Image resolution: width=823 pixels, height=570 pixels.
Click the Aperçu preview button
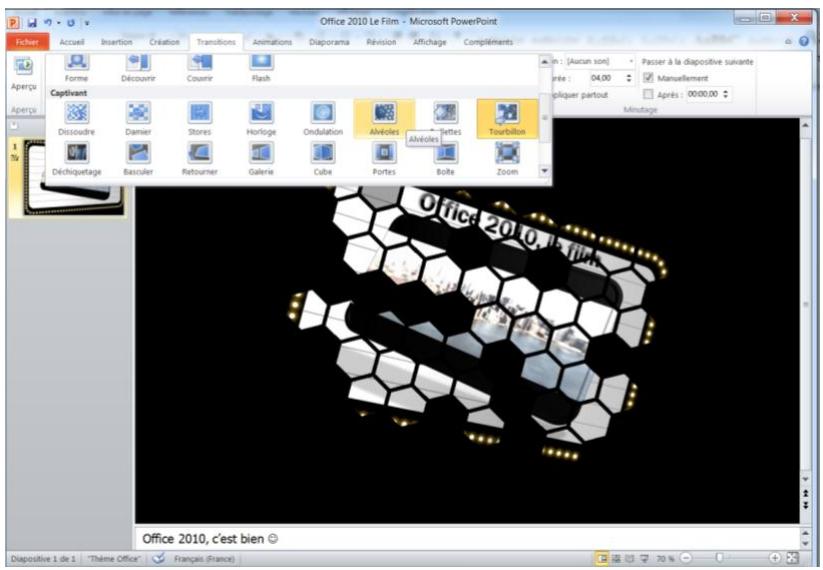coord(24,74)
